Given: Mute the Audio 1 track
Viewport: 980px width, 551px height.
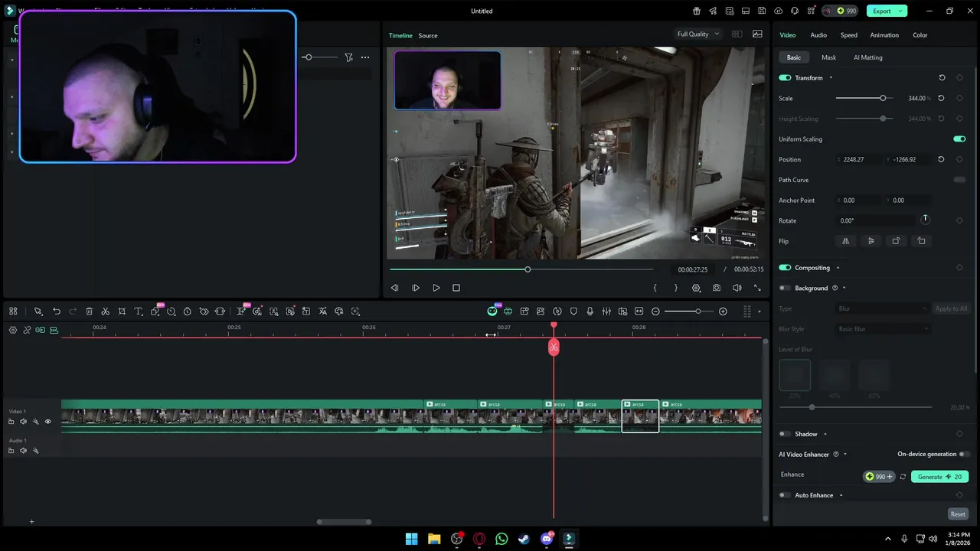Looking at the screenshot, I should pos(23,451).
